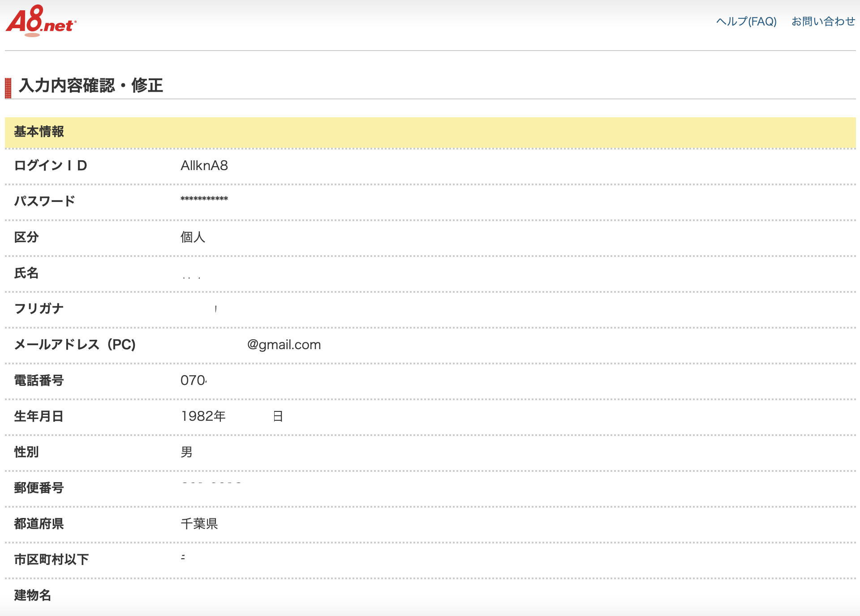Screen dimensions: 860x616
Task: Click the 生年月日 label
Action: click(39, 416)
